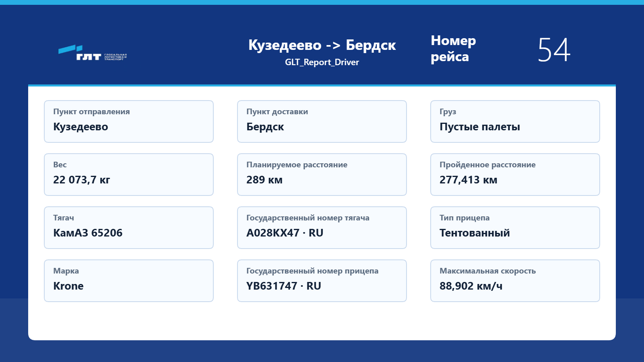Click the Вес label
Screen dimensions: 644x362
[x=60, y=165]
